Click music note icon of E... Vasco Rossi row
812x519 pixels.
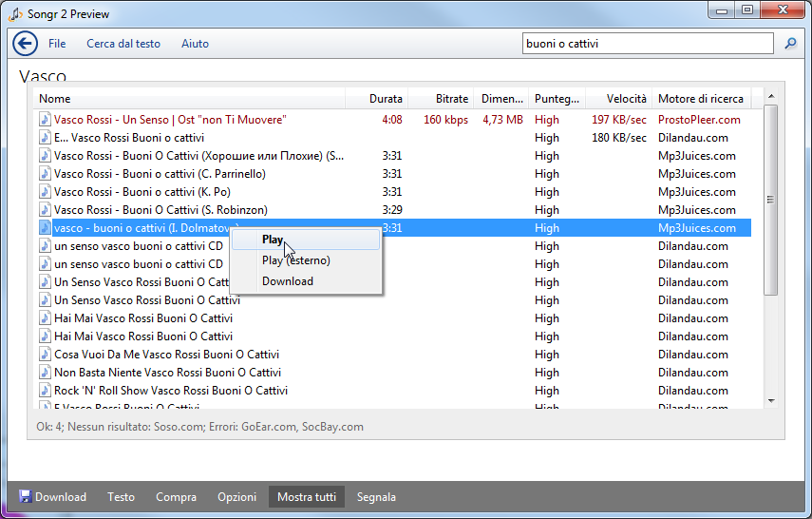(x=45, y=138)
